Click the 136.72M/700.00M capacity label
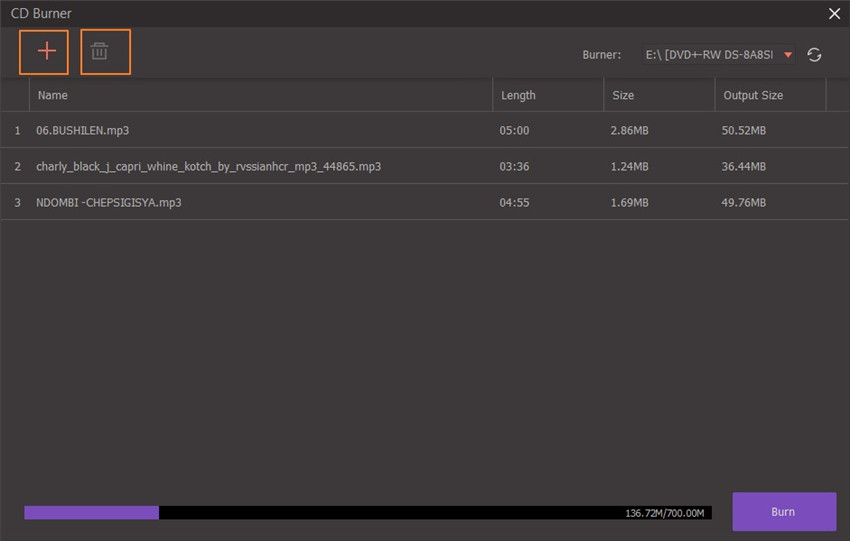 (665, 513)
